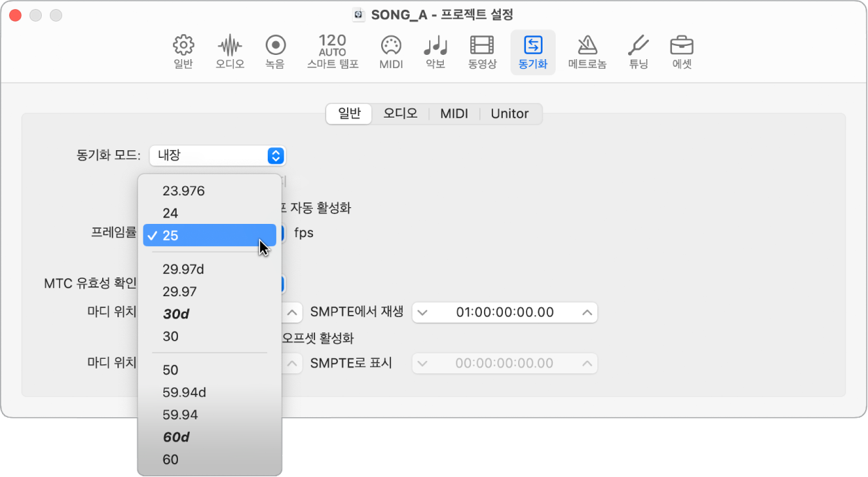Image resolution: width=868 pixels, height=477 pixels.
Task: Open Smart Tempo (스마트 템포) settings
Action: (x=332, y=52)
